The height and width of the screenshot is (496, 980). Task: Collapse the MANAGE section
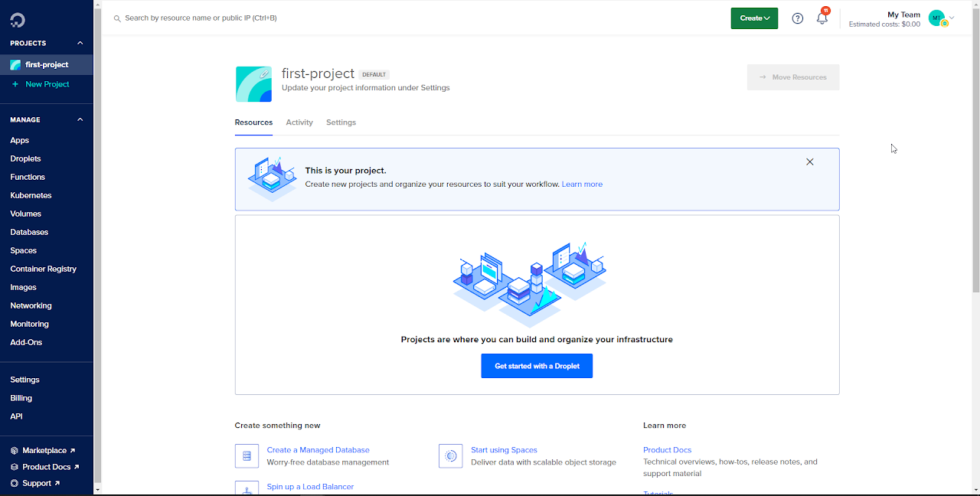80,120
